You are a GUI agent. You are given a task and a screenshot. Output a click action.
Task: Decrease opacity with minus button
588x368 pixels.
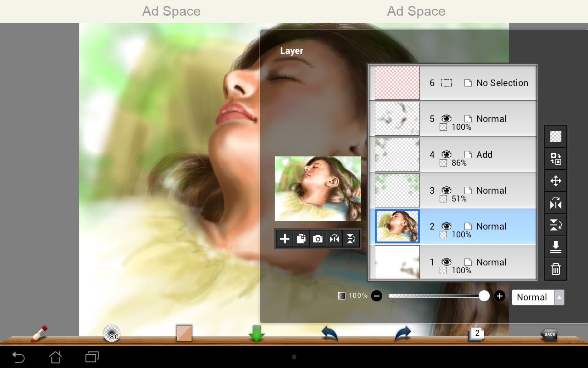[377, 296]
